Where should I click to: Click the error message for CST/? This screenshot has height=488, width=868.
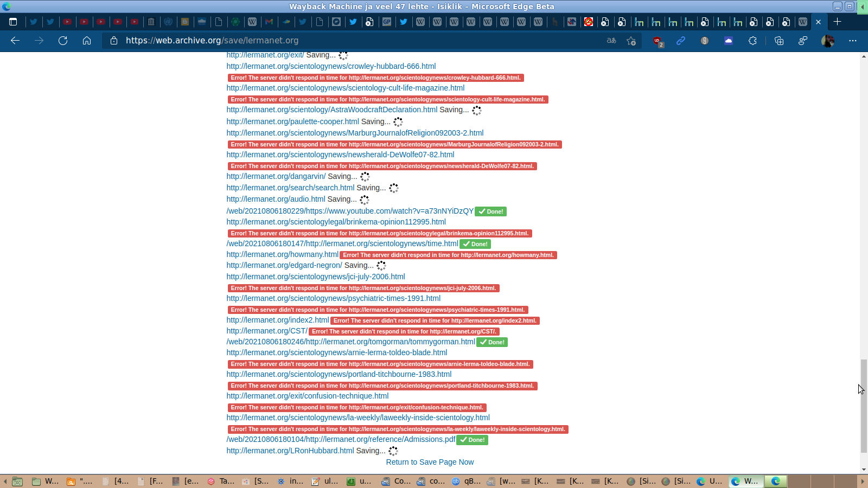[x=404, y=331]
